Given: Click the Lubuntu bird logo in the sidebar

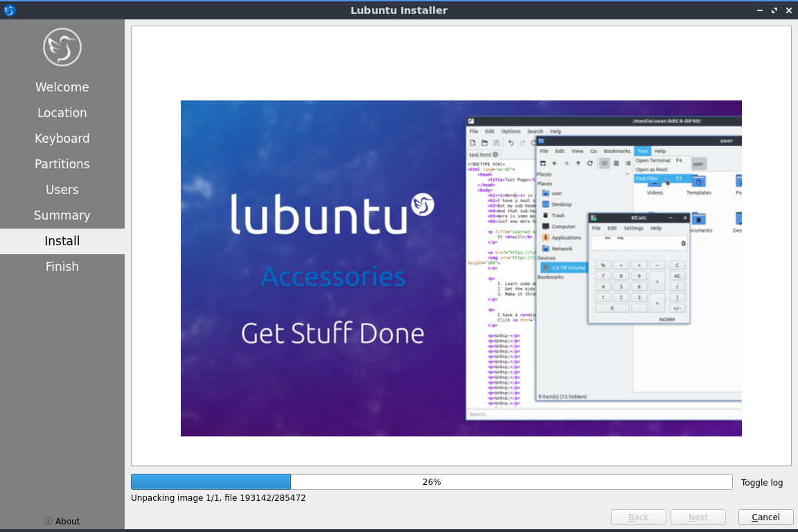Looking at the screenshot, I should point(62,47).
